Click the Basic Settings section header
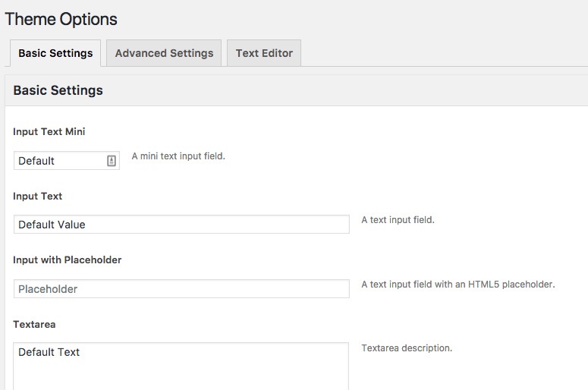Viewport: 588px width, 390px height. [x=58, y=90]
